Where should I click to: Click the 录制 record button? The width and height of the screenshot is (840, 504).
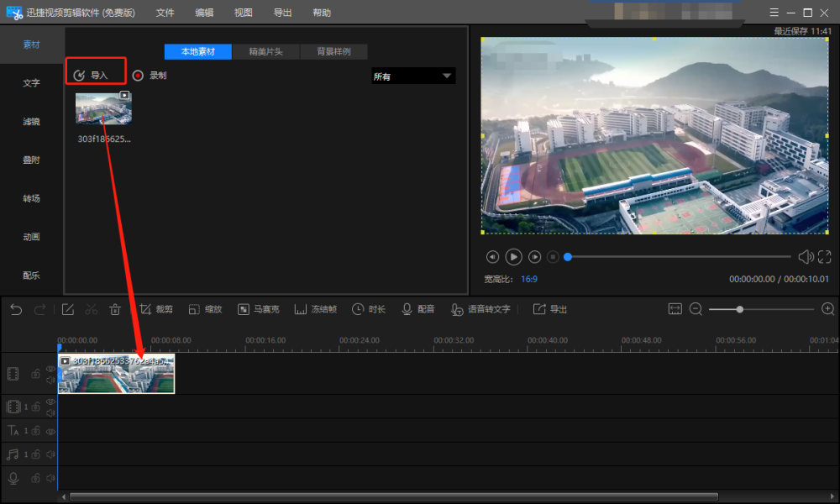[x=150, y=76]
